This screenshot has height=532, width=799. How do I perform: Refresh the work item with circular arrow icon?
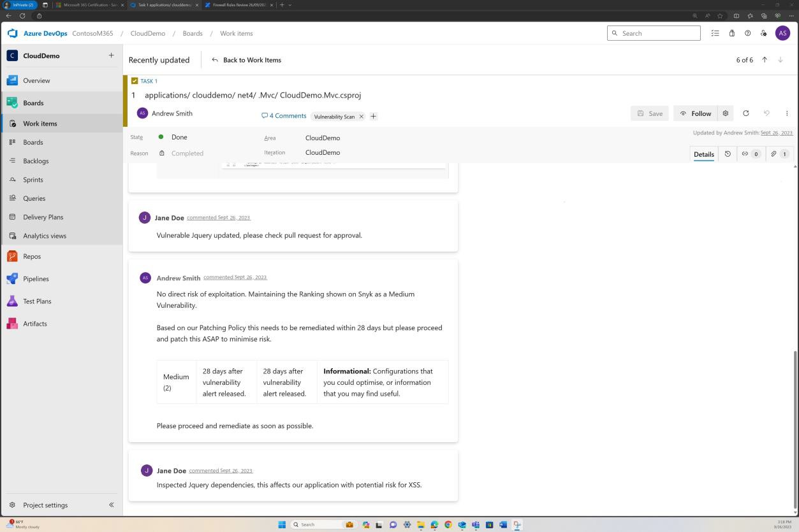pos(745,113)
